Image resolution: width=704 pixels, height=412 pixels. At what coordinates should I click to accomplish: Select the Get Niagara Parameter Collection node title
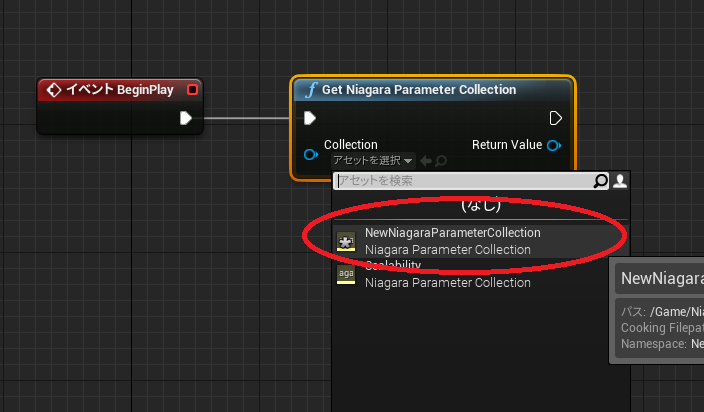[x=419, y=90]
